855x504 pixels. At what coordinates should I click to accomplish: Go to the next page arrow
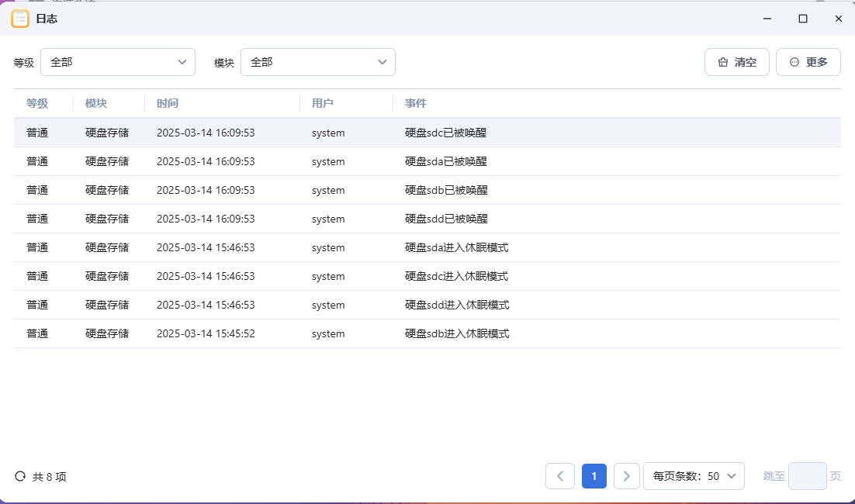[627, 476]
